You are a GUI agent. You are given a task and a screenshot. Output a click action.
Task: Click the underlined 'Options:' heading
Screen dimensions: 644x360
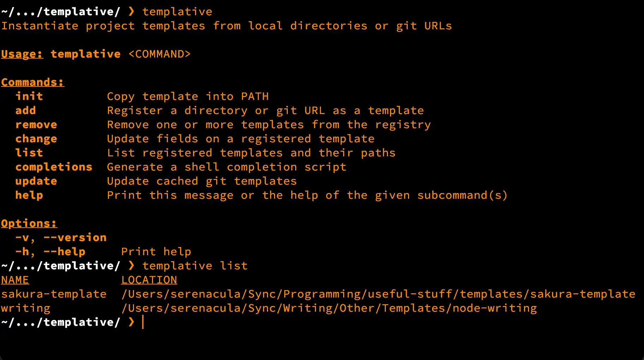29,223
